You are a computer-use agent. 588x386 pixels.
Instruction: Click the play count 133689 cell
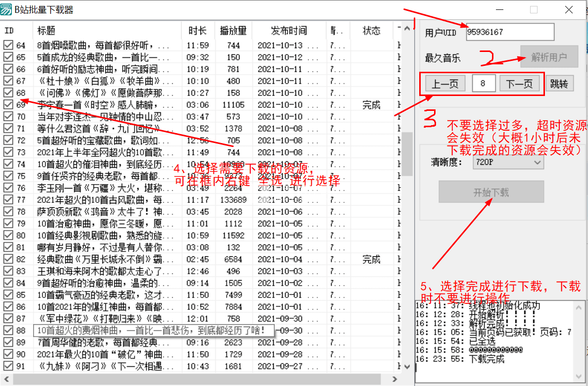point(233,199)
